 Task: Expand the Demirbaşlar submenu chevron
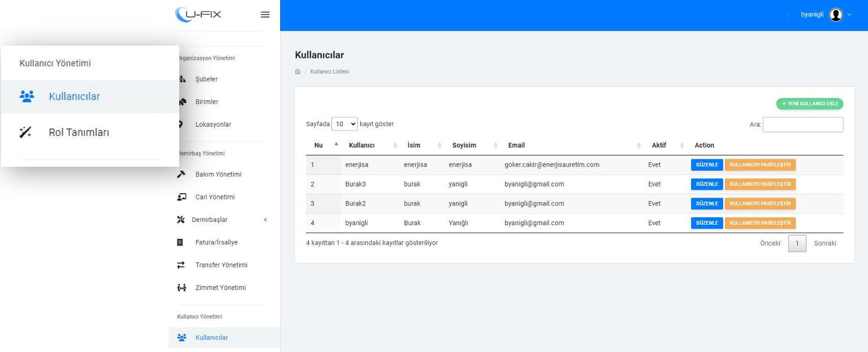coord(265,220)
